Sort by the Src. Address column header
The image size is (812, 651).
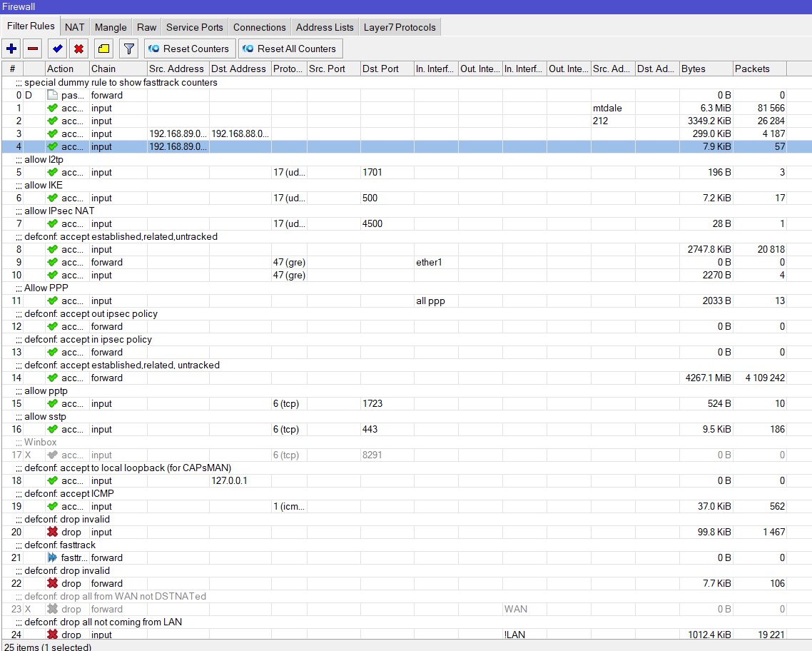pos(178,69)
